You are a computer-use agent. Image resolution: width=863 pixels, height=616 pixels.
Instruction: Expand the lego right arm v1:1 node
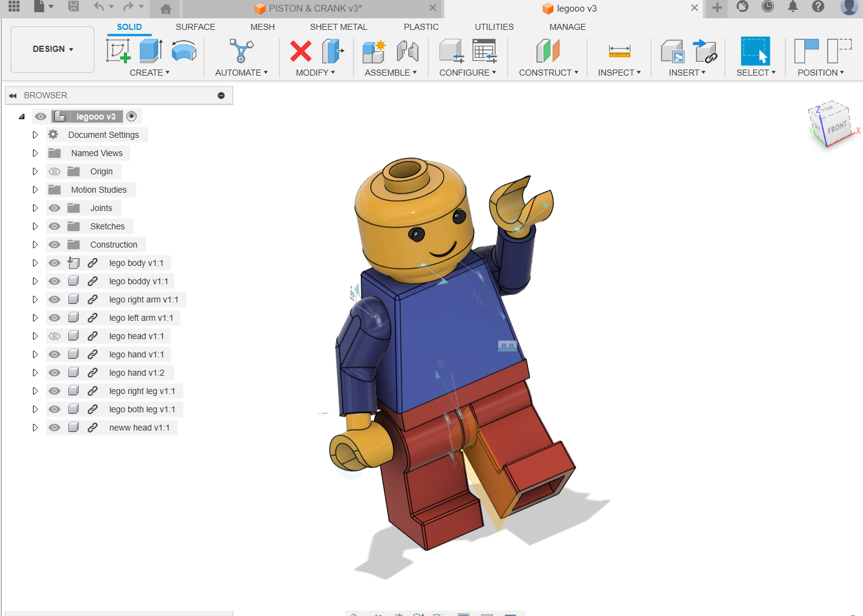coord(35,299)
